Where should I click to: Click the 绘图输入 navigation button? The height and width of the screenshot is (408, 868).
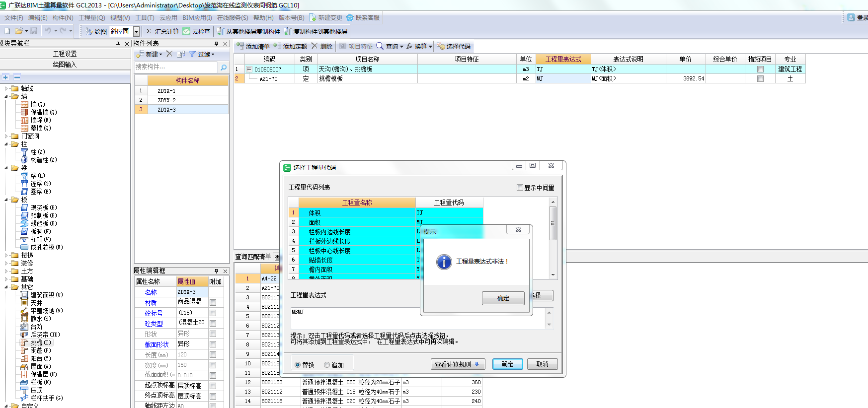[x=65, y=65]
